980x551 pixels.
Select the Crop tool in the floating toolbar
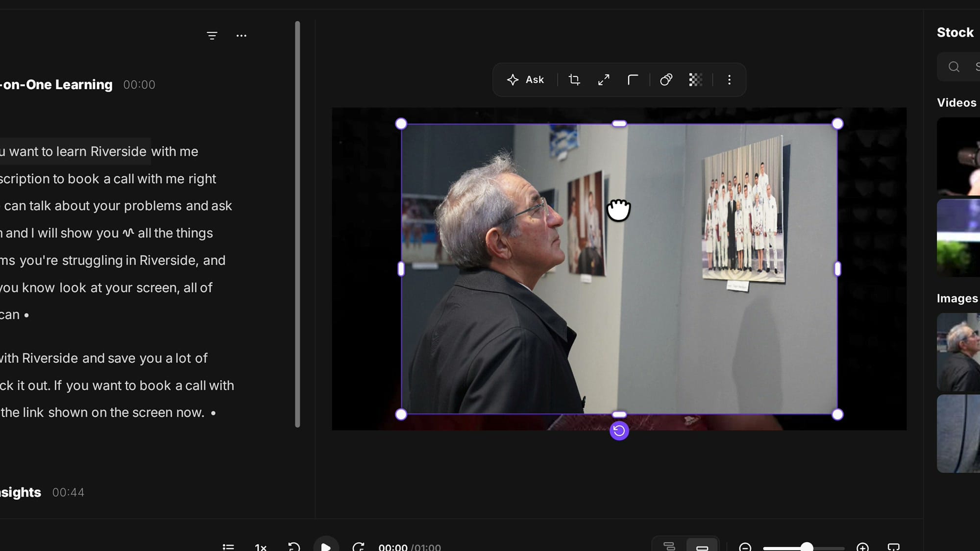tap(574, 80)
